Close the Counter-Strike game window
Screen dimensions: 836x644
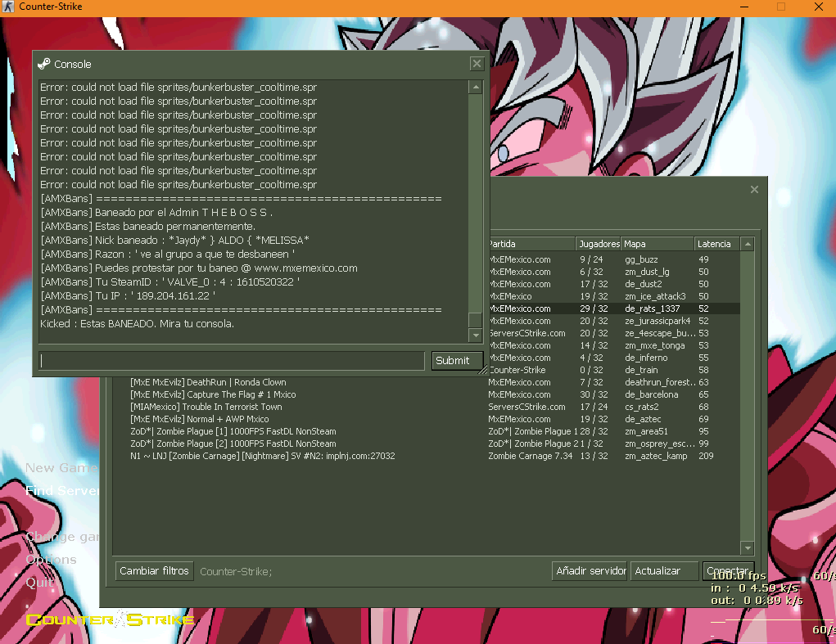pyautogui.click(x=819, y=7)
